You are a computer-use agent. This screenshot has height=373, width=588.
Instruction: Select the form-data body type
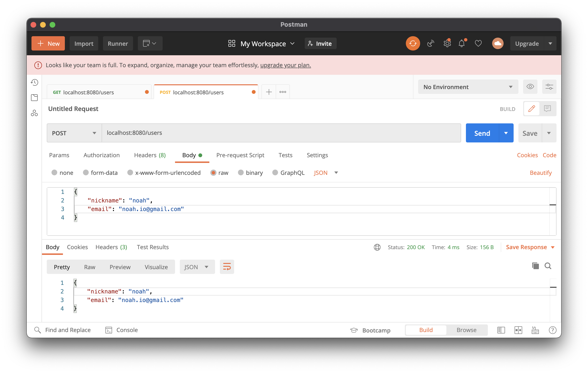86,173
